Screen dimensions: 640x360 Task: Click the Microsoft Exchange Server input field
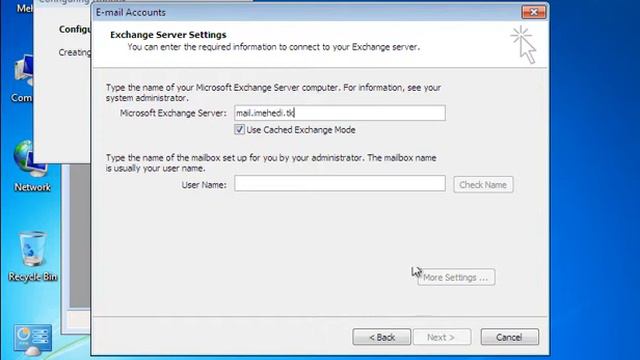340,113
